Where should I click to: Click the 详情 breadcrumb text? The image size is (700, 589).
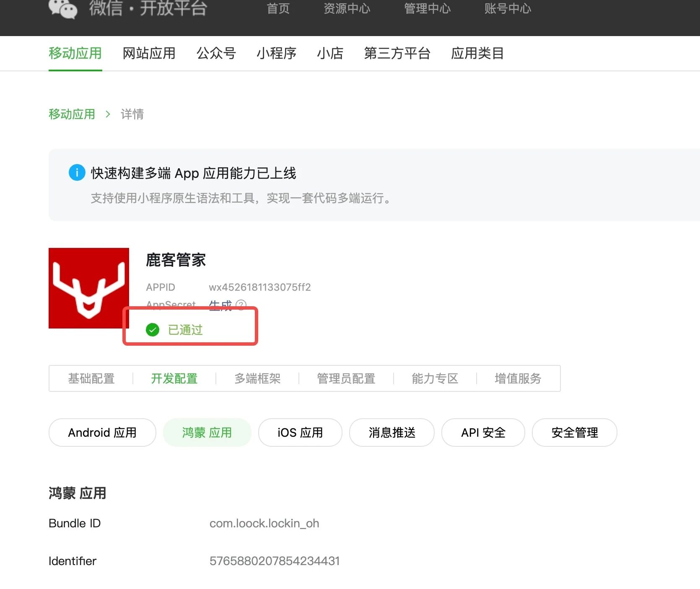132,114
